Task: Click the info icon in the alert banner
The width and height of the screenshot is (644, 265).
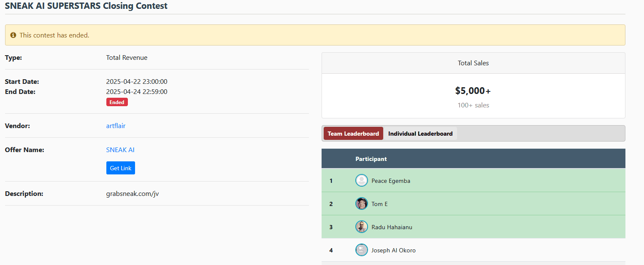Action: (13, 35)
